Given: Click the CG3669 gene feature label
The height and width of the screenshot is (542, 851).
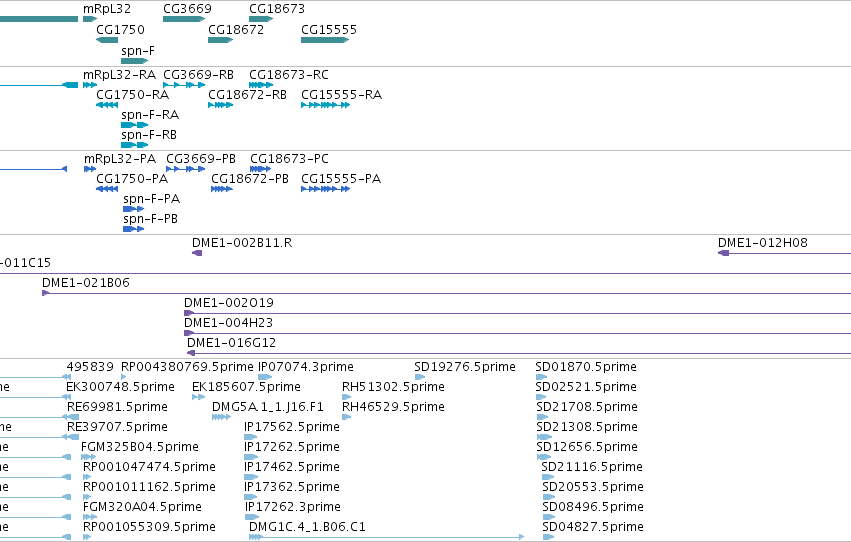Looking at the screenshot, I should pyautogui.click(x=187, y=9).
